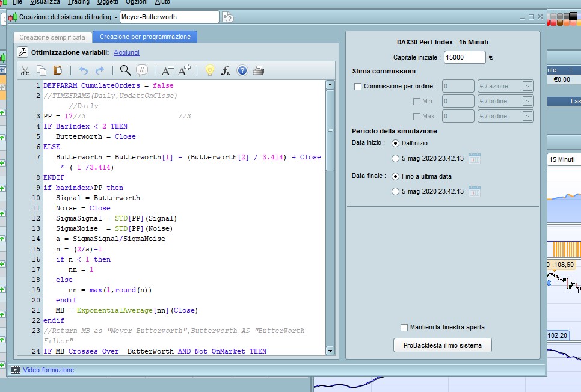Select the dated radio option under Data inizio

395,159
